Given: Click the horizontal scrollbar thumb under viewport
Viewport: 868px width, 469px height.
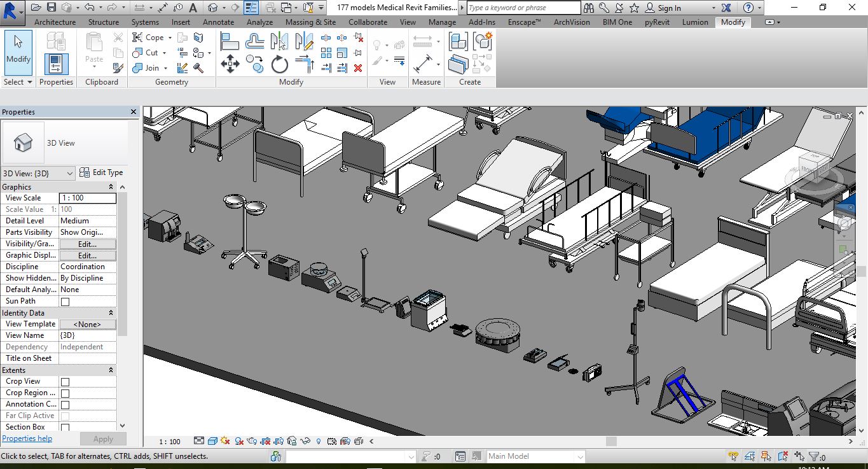Looking at the screenshot, I should 611,441.
